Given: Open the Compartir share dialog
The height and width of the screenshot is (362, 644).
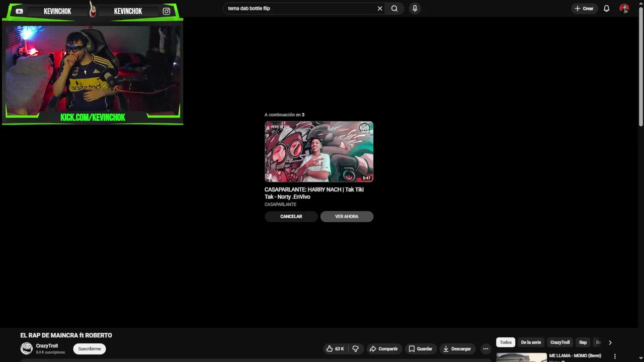Looking at the screenshot, I should tap(383, 349).
